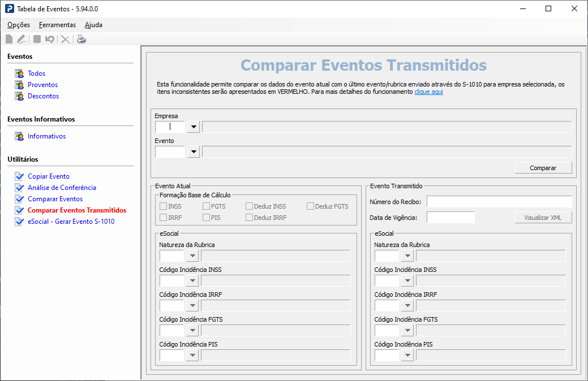Click the icon beside Informativos
This screenshot has width=588, height=381.
[x=19, y=136]
